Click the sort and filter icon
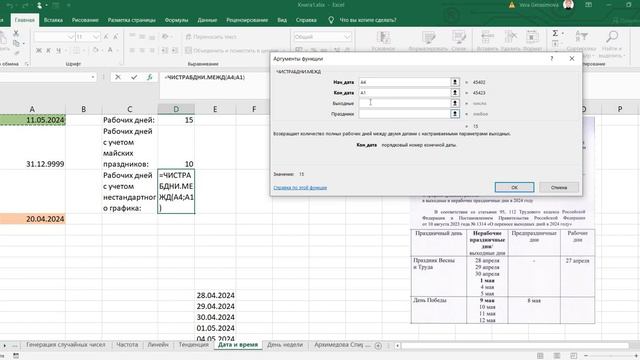Viewport: 640px width, 360px height. coord(581,37)
